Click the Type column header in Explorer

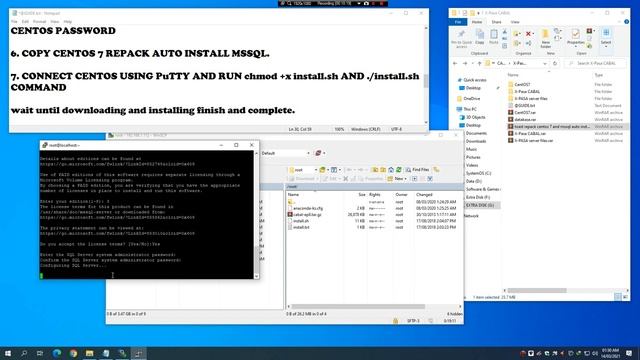point(599,75)
